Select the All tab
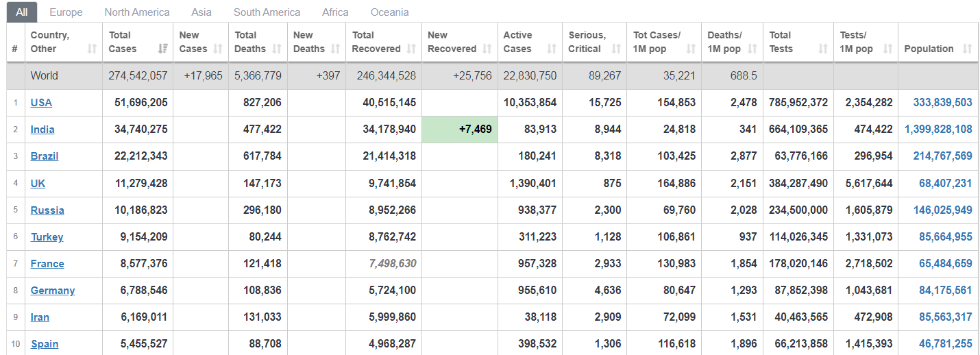This screenshot has height=355, width=980. [x=22, y=12]
